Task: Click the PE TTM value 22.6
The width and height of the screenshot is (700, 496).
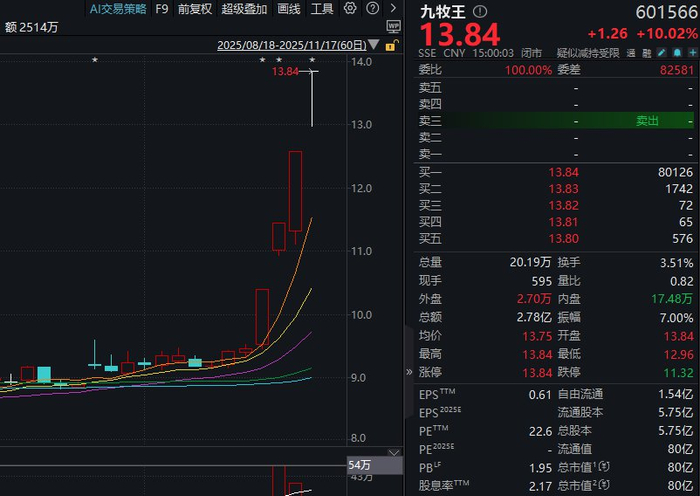Action: pos(540,431)
